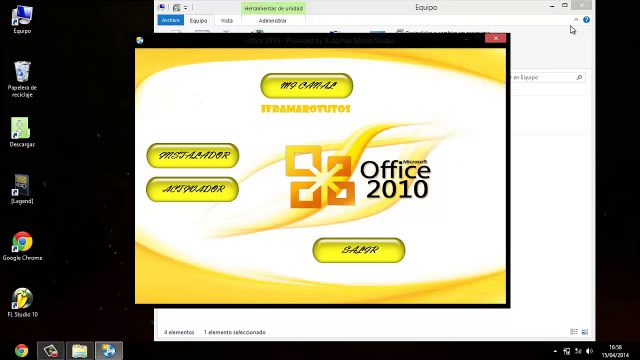Click '1 elemento seleccionado' status text
This screenshot has height=360, width=640.
click(x=235, y=332)
